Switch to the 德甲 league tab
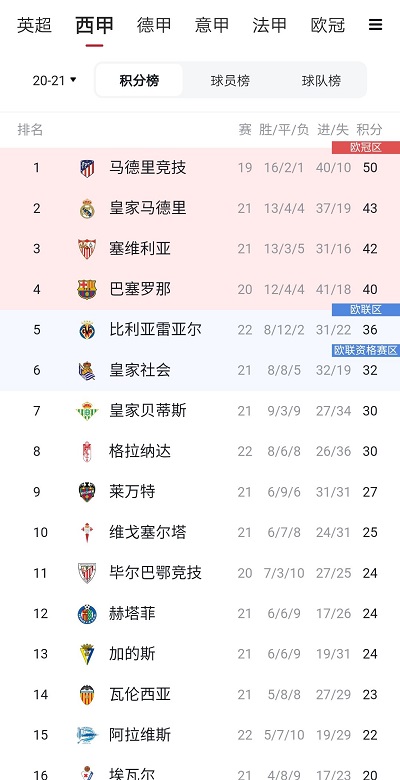This screenshot has height=780, width=400. click(154, 25)
